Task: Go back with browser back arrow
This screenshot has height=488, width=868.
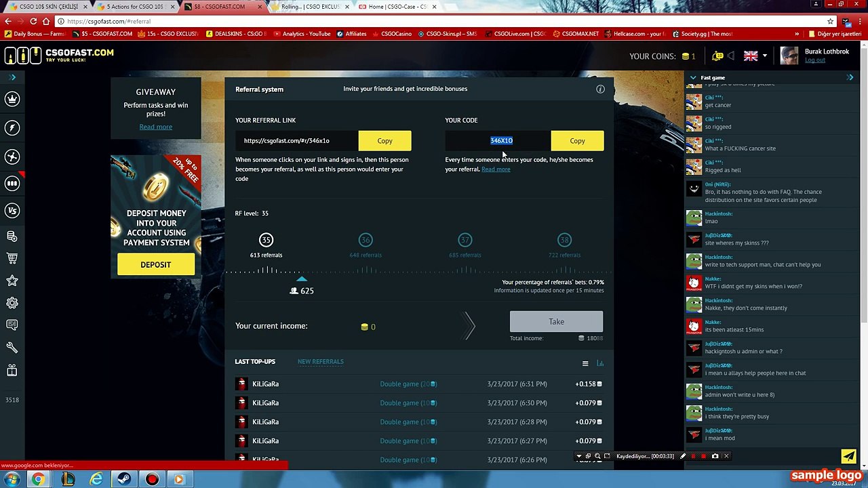Action: (8, 21)
